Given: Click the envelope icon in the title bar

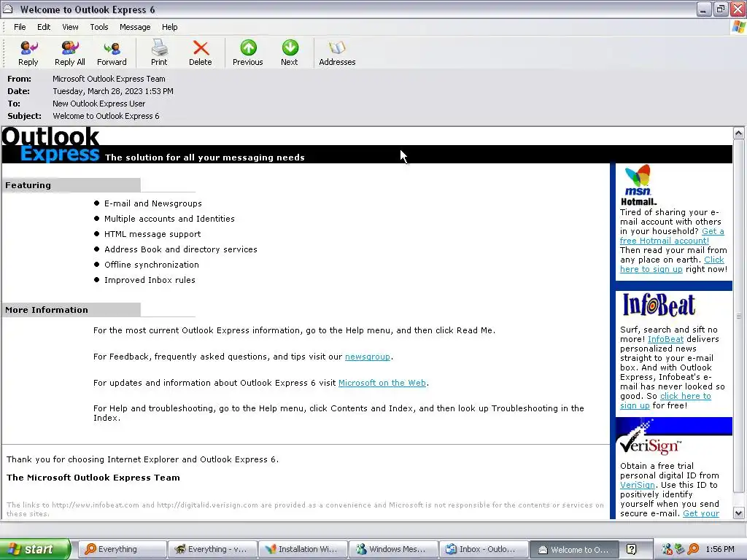Looking at the screenshot, I should click(x=8, y=9).
